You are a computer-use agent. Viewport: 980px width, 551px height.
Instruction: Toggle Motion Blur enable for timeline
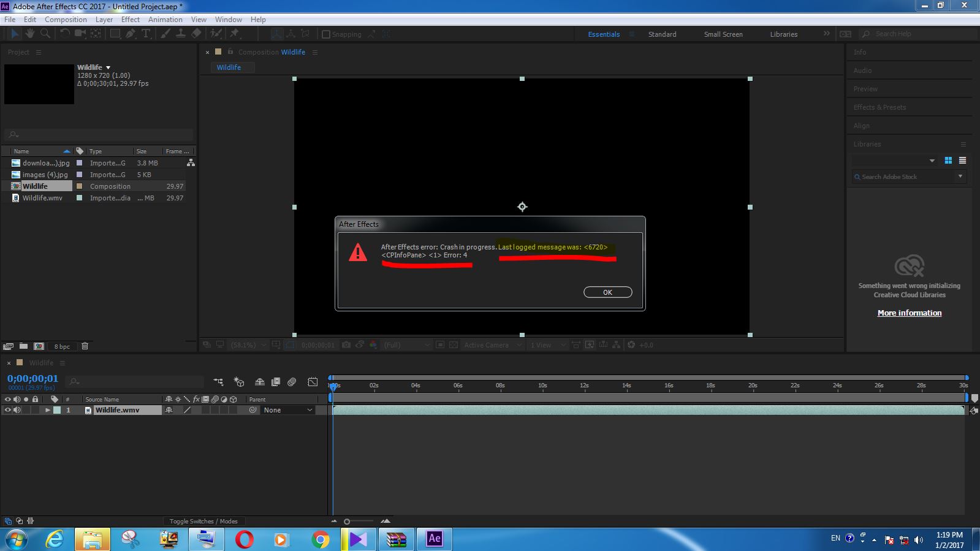pos(292,382)
